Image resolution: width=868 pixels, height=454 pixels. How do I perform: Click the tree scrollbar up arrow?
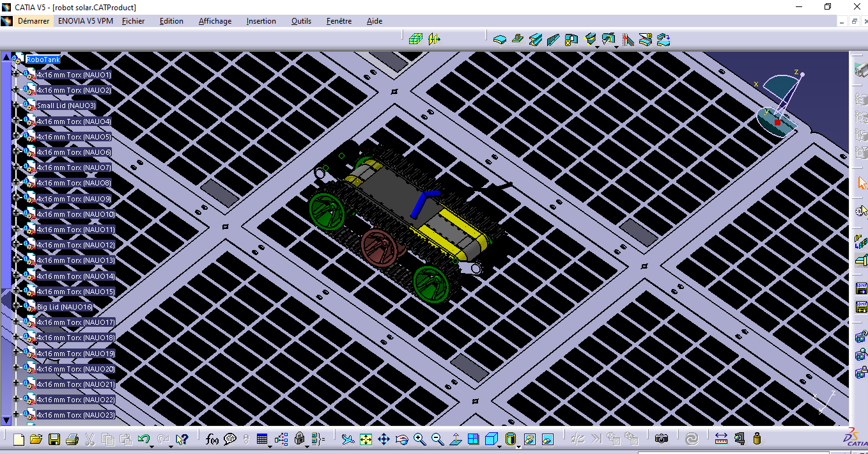(x=6, y=57)
